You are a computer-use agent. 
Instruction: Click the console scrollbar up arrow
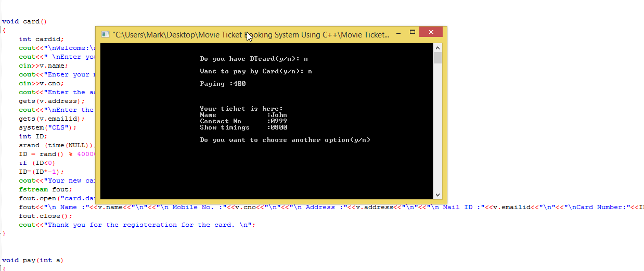(437, 47)
